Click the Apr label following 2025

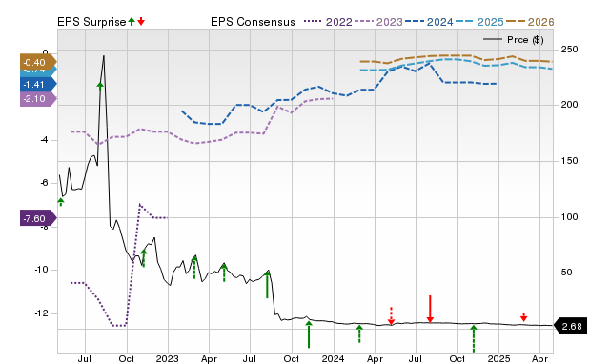point(540,358)
